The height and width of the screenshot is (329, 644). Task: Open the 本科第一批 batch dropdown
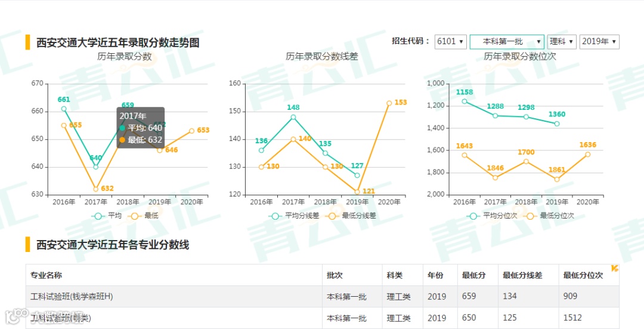pos(507,42)
